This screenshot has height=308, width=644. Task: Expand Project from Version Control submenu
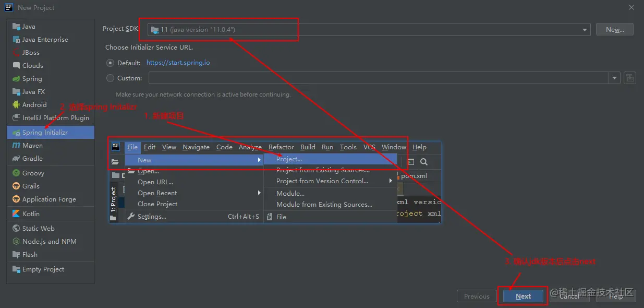(x=330, y=181)
